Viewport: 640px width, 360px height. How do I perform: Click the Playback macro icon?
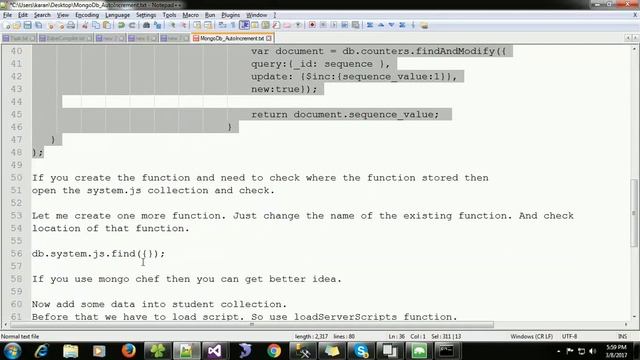click(x=334, y=25)
